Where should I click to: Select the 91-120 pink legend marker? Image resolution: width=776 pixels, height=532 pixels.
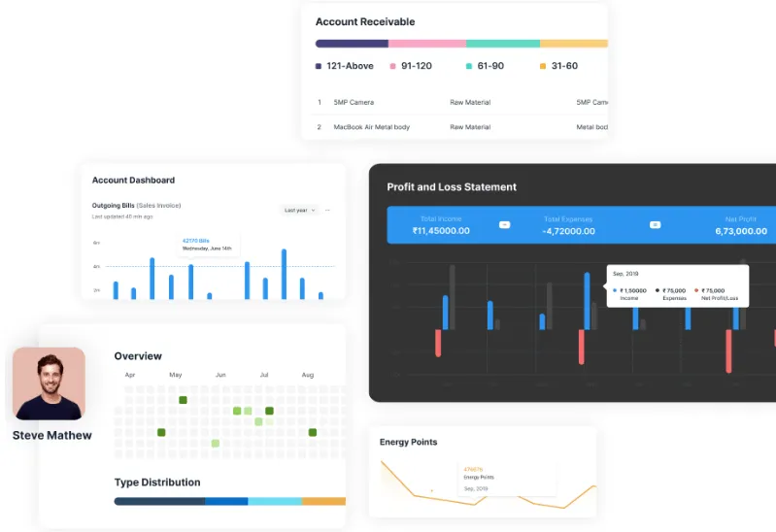pos(392,66)
